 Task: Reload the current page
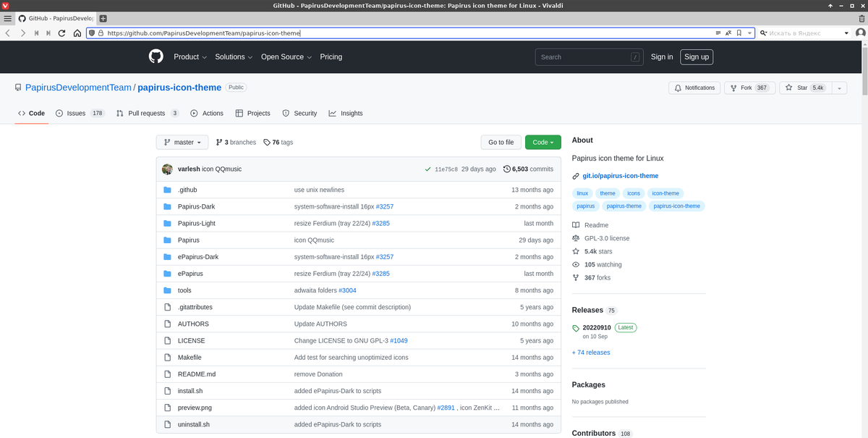[x=62, y=33]
